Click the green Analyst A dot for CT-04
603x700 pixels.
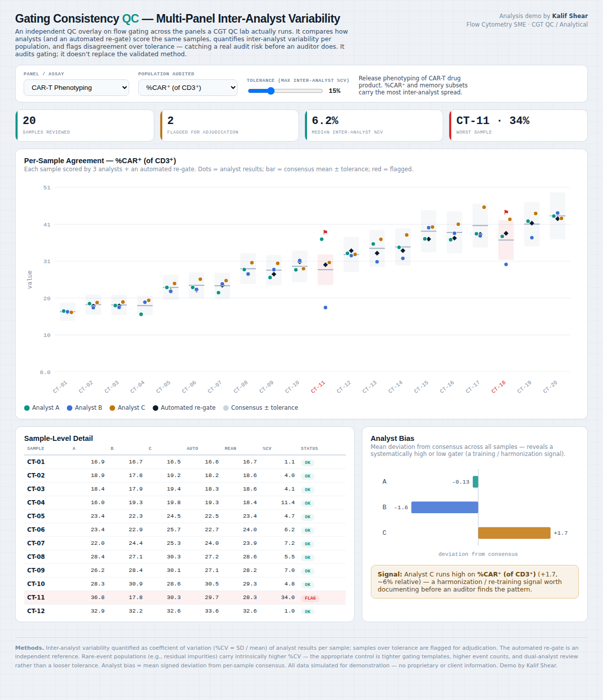coord(141,314)
